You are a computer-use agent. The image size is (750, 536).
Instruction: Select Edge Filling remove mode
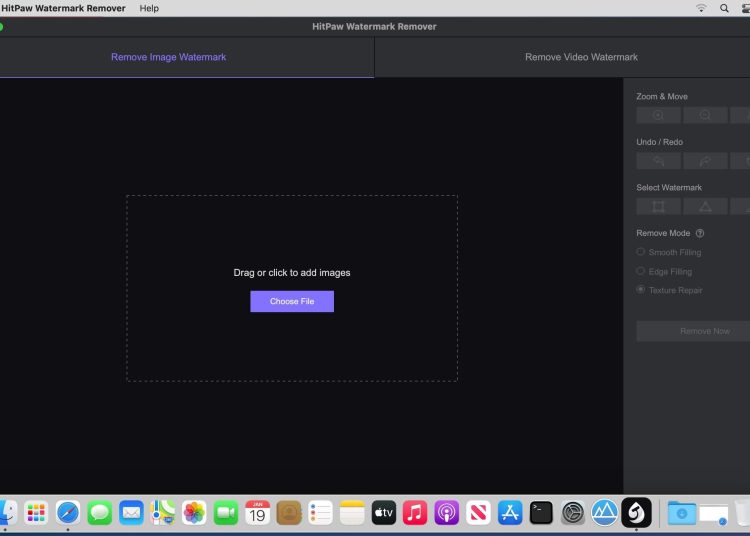point(641,271)
